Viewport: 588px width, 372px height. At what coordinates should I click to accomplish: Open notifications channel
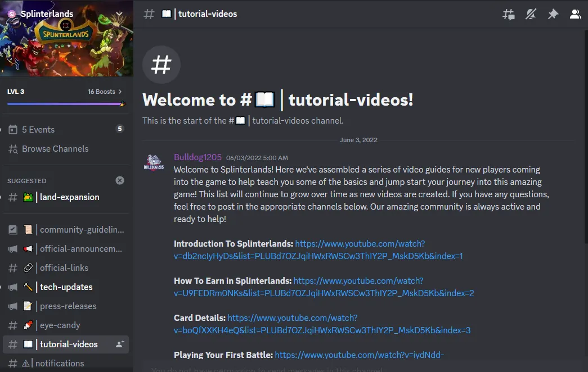click(x=66, y=364)
